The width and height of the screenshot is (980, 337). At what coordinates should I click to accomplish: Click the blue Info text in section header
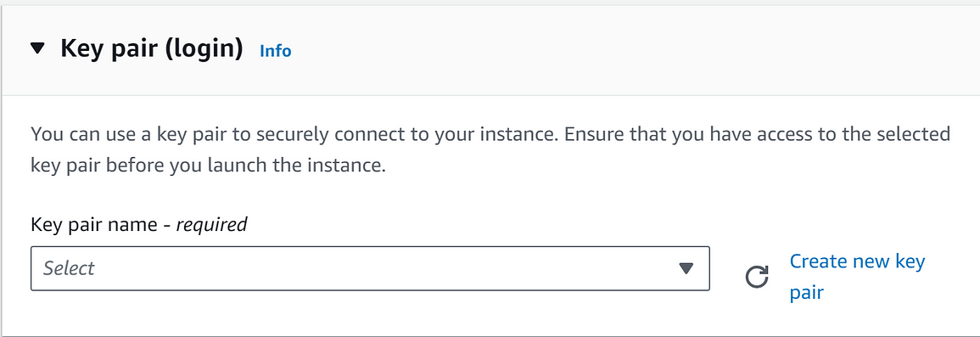coord(276,51)
